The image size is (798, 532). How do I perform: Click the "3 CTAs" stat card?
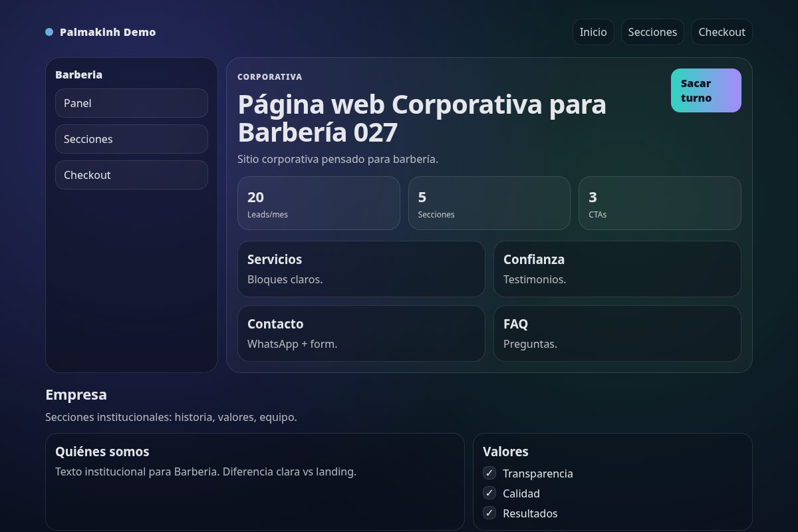click(x=660, y=203)
